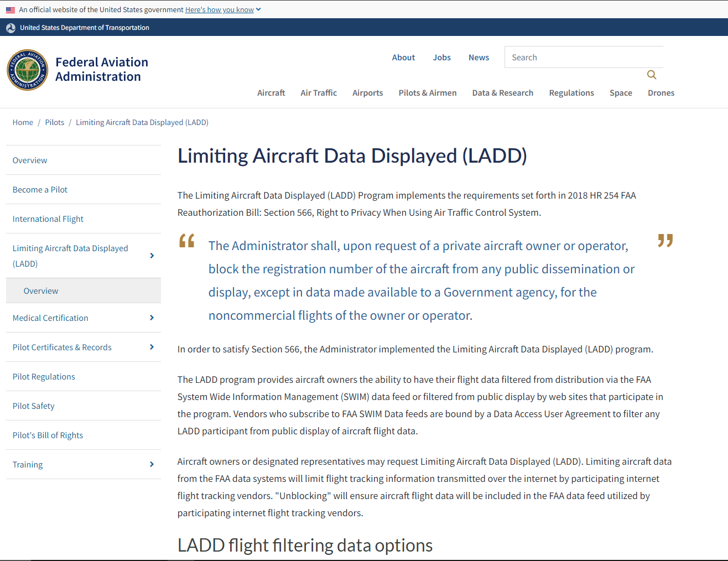
Task: Open the Air Traffic menu
Action: [x=319, y=93]
